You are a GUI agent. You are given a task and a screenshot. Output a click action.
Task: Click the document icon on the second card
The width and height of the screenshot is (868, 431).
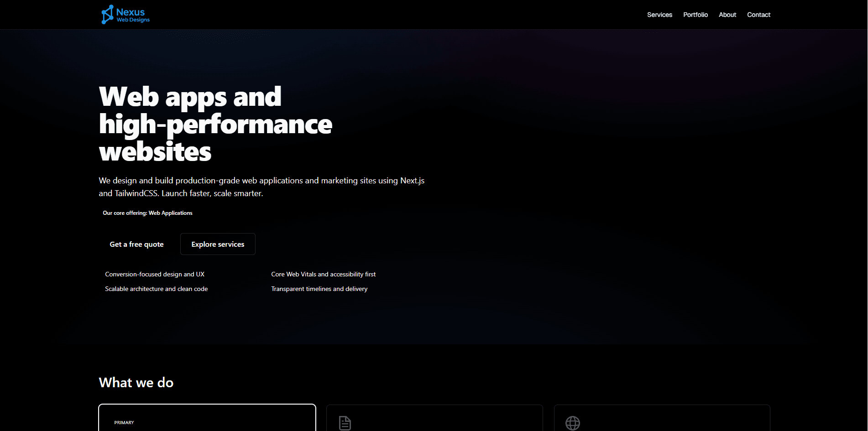click(344, 423)
